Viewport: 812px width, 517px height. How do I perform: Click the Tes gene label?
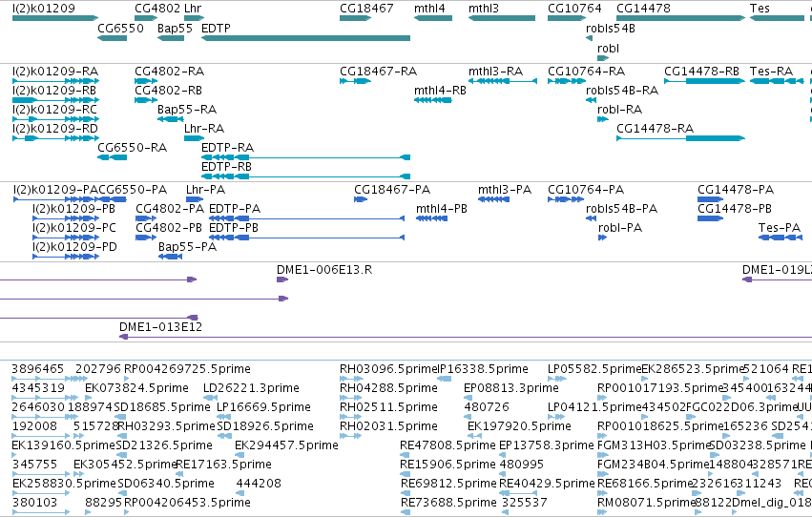[x=760, y=9]
